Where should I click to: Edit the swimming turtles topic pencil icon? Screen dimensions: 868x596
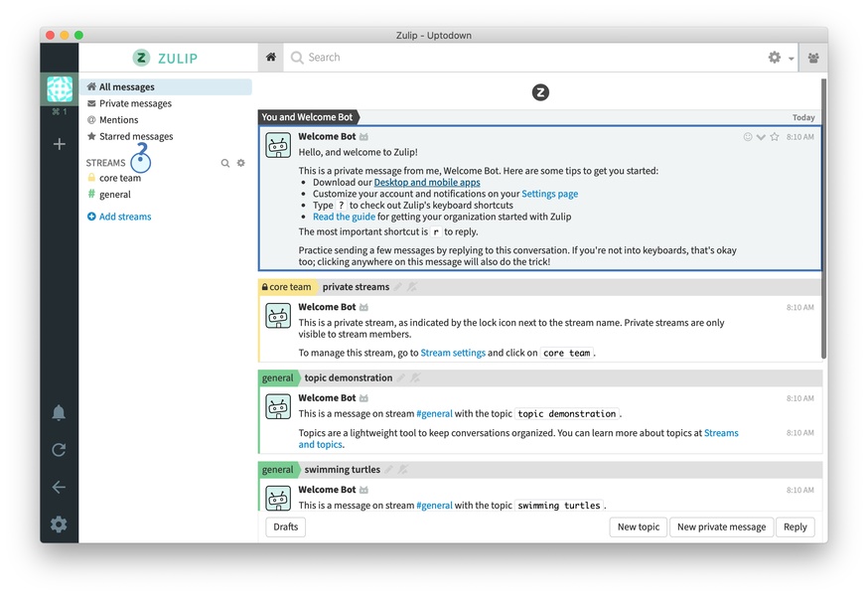[x=388, y=470]
